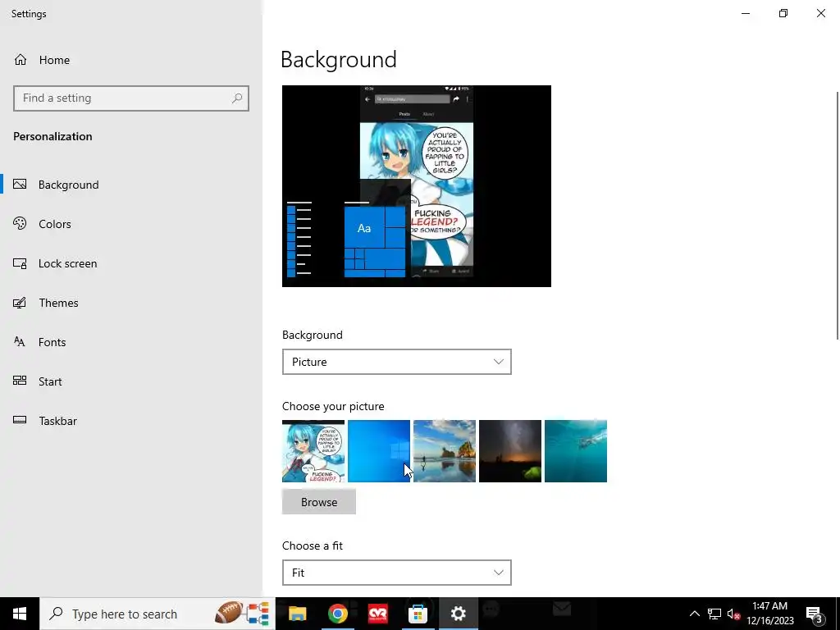Viewport: 840px width, 630px height.
Task: Open the Start personalization page
Action: [x=50, y=381]
